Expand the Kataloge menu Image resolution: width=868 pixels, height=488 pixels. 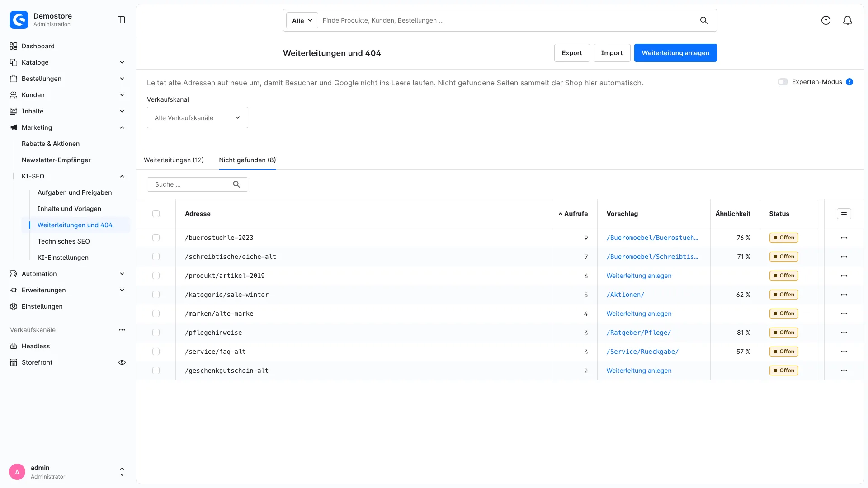pyautogui.click(x=122, y=62)
